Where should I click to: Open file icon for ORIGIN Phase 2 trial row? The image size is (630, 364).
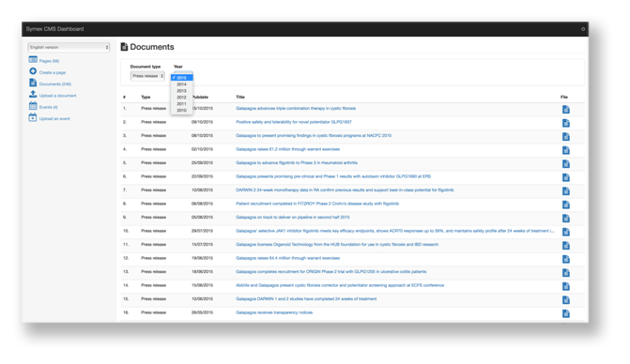tap(566, 273)
